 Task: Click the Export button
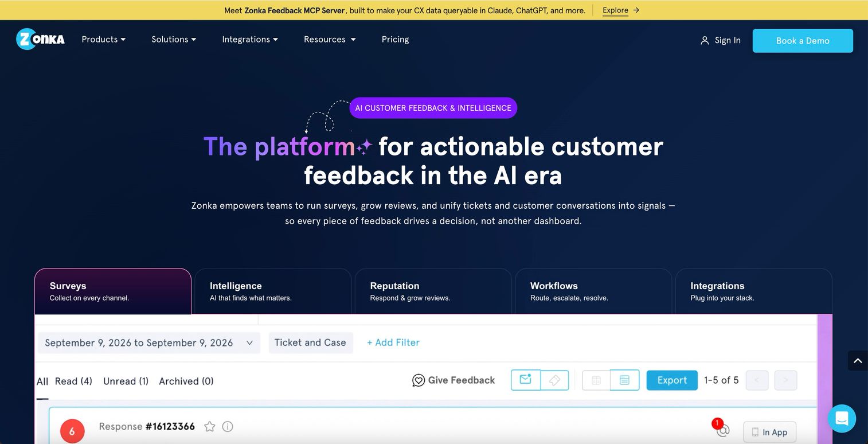pyautogui.click(x=672, y=380)
